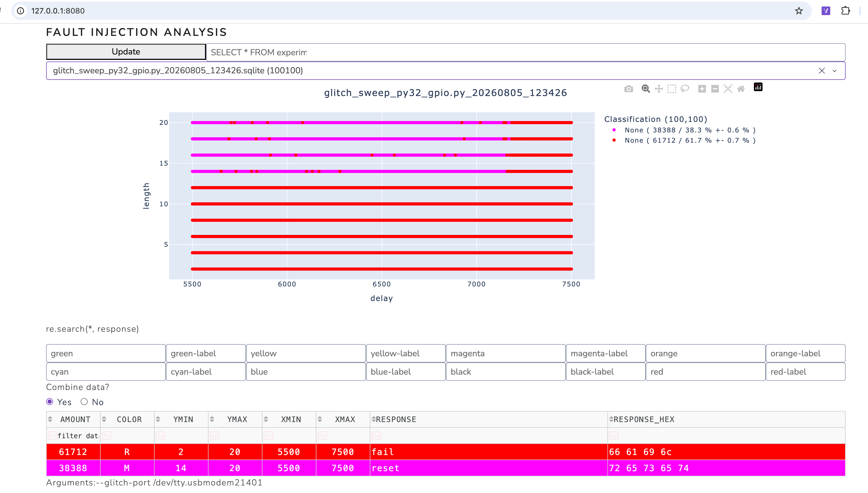Zoom in on the plot with plus icon
Image resolution: width=868 pixels, height=493 pixels.
702,89
